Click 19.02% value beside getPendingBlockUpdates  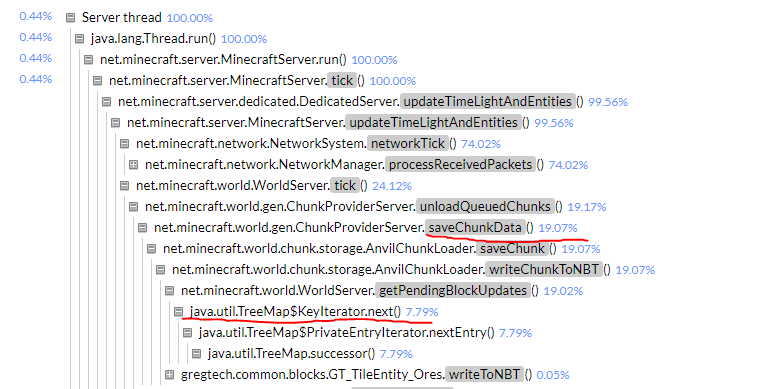[x=564, y=291]
